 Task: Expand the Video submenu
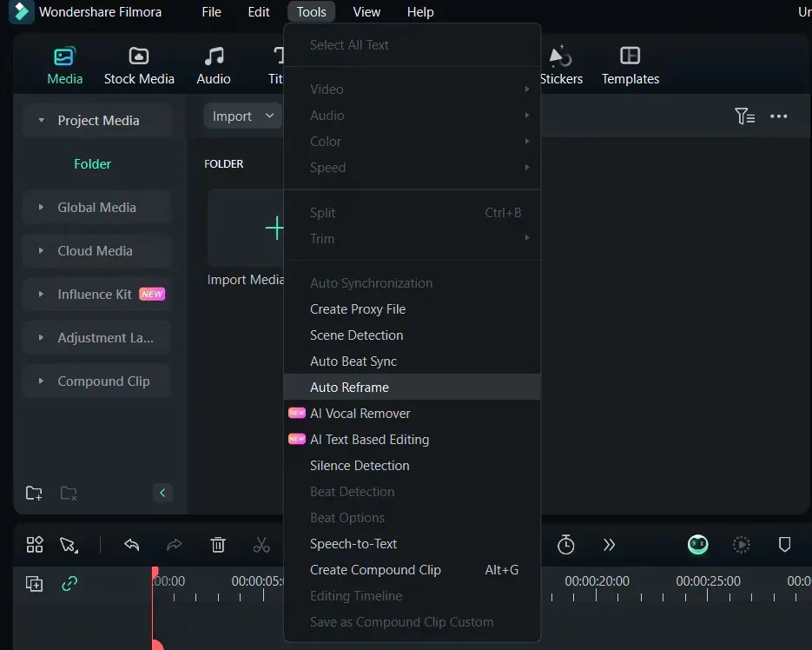point(413,90)
